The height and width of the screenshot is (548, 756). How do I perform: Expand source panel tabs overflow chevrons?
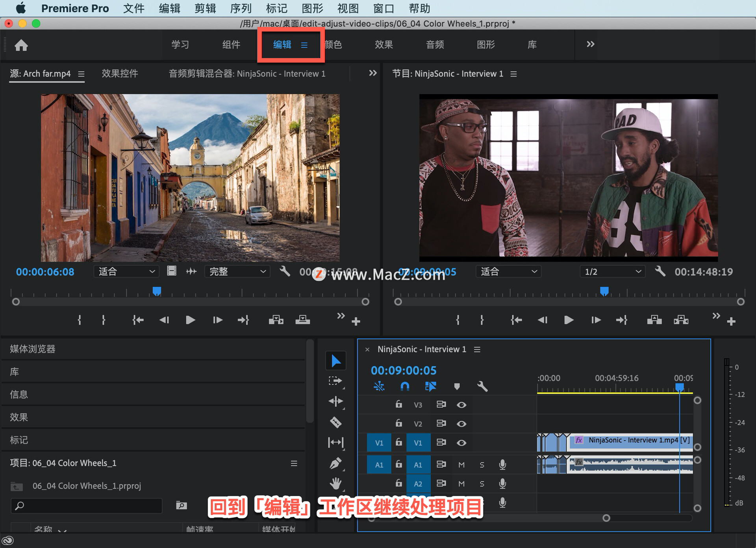pyautogui.click(x=372, y=73)
